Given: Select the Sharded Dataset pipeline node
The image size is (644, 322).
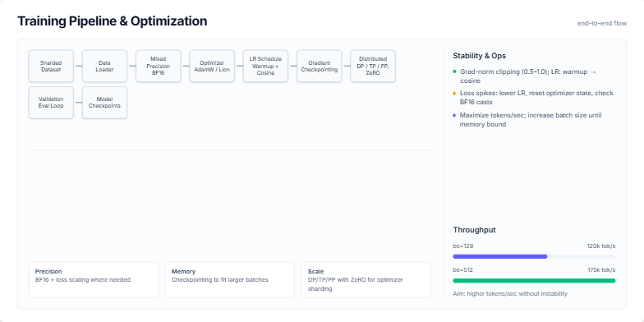Looking at the screenshot, I should click(51, 66).
